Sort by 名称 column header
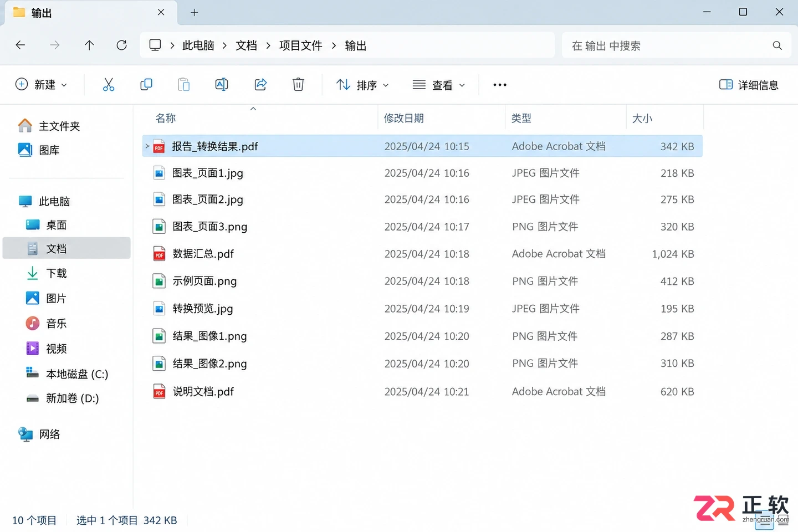This screenshot has height=532, width=798. tap(166, 118)
